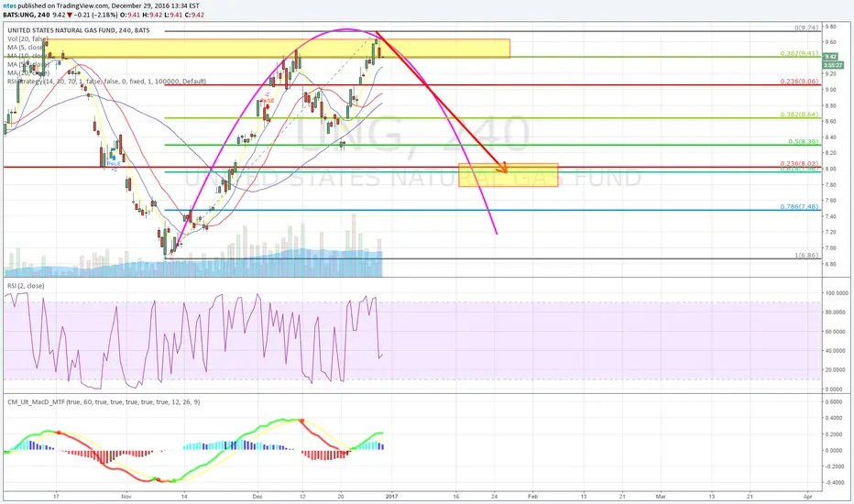The width and height of the screenshot is (854, 504).
Task: Click the '-0.2000' MACD axis value
Action: pos(835,466)
